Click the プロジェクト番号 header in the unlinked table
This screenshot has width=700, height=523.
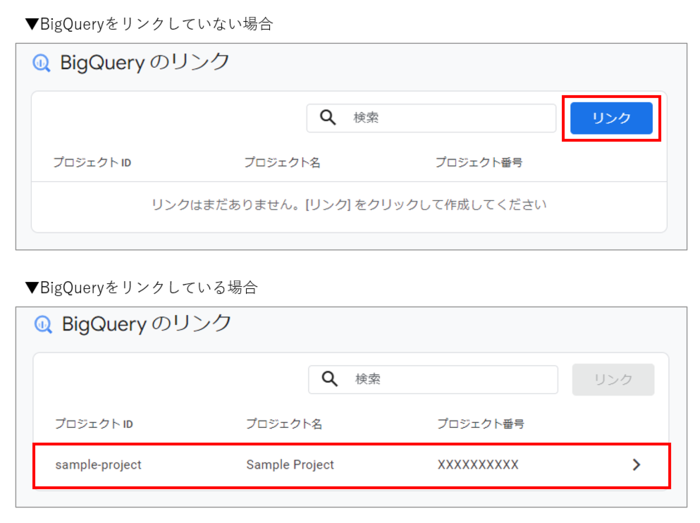[x=479, y=162]
